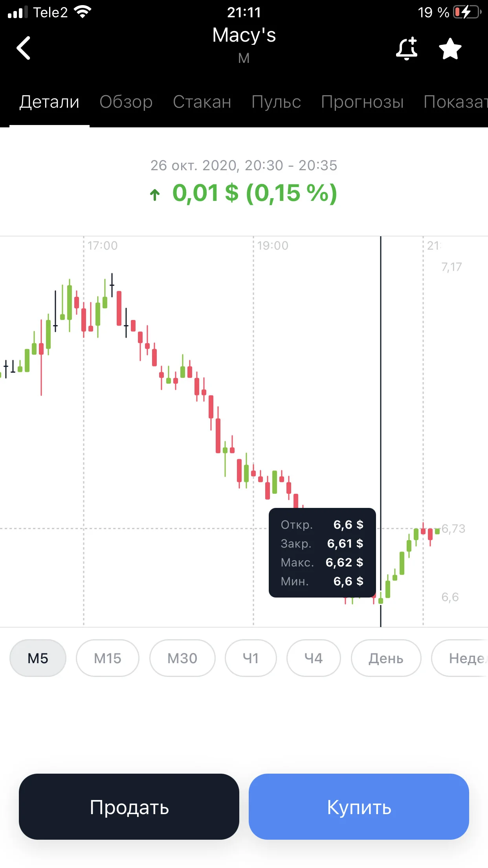
Task: Choose the М30 chart interval
Action: tap(182, 658)
